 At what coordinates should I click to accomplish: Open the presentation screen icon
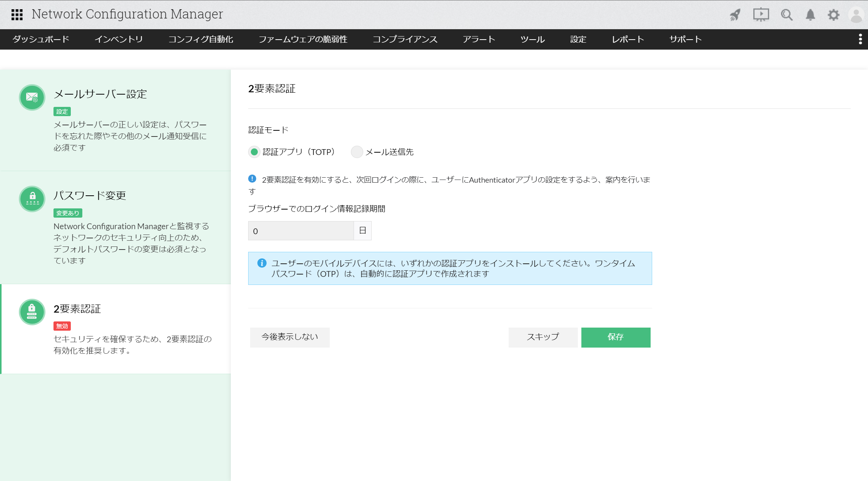click(761, 15)
